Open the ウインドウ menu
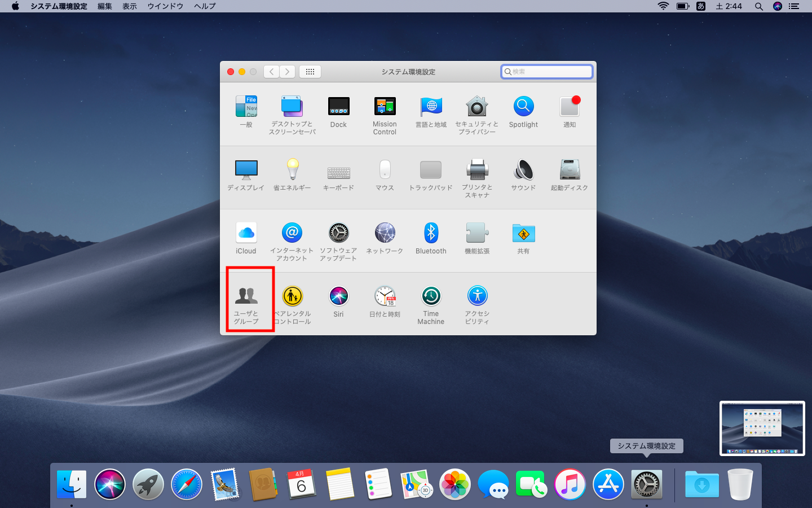Image resolution: width=812 pixels, height=508 pixels. [x=165, y=6]
